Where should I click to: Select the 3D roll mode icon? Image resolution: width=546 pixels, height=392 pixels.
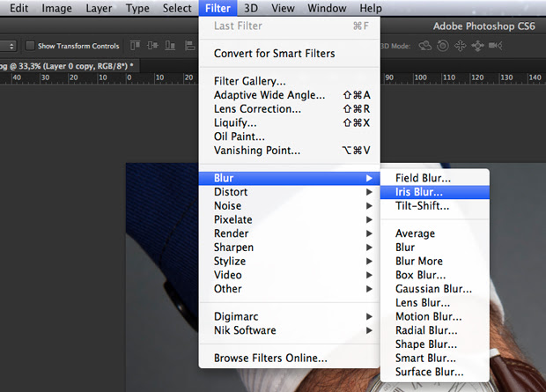pos(443,46)
